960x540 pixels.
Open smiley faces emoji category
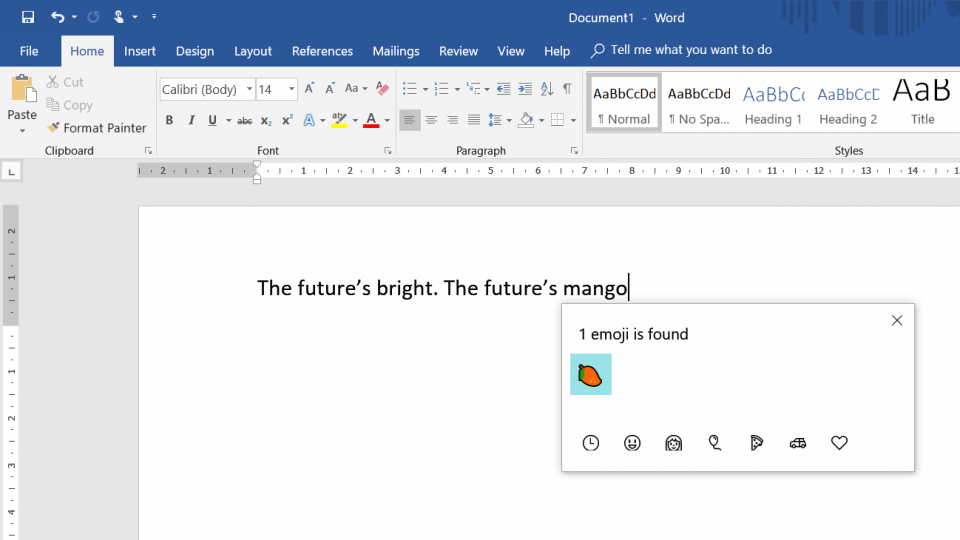coord(632,443)
